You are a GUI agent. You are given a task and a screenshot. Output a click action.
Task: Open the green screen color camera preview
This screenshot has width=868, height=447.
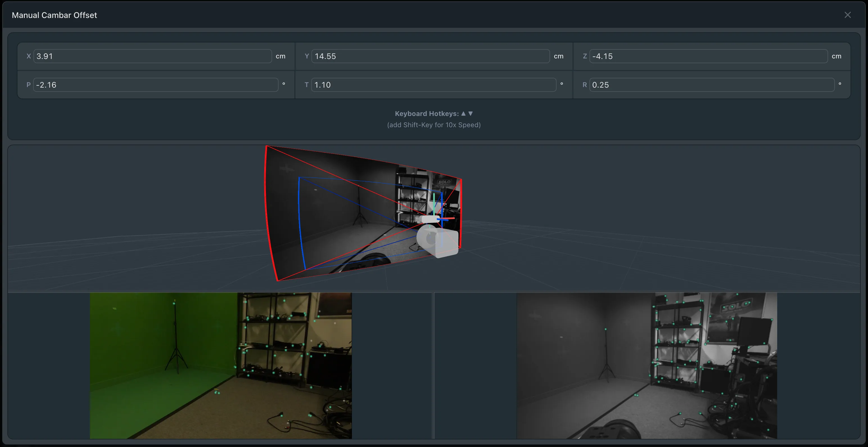click(221, 366)
